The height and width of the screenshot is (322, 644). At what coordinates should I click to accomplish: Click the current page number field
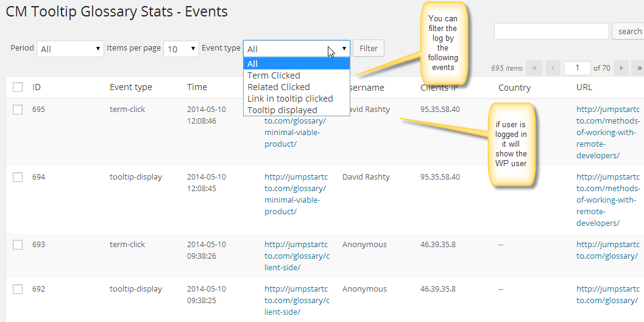point(577,68)
